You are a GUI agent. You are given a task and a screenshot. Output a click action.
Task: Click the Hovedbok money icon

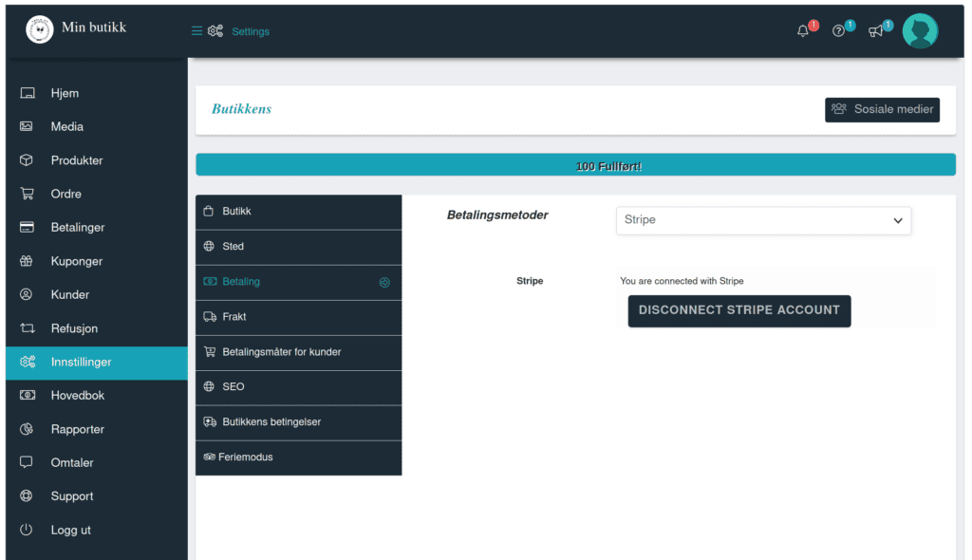(x=28, y=395)
